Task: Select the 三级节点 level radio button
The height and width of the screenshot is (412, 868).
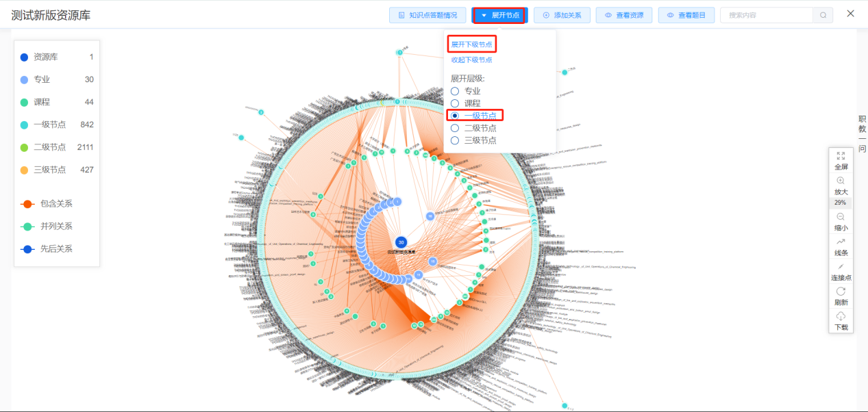Action: tap(455, 140)
